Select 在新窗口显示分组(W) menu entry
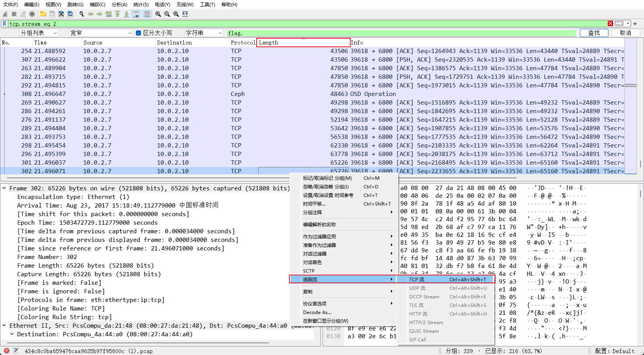Image resolution: width=644 pixels, height=355 pixels. [x=344, y=321]
